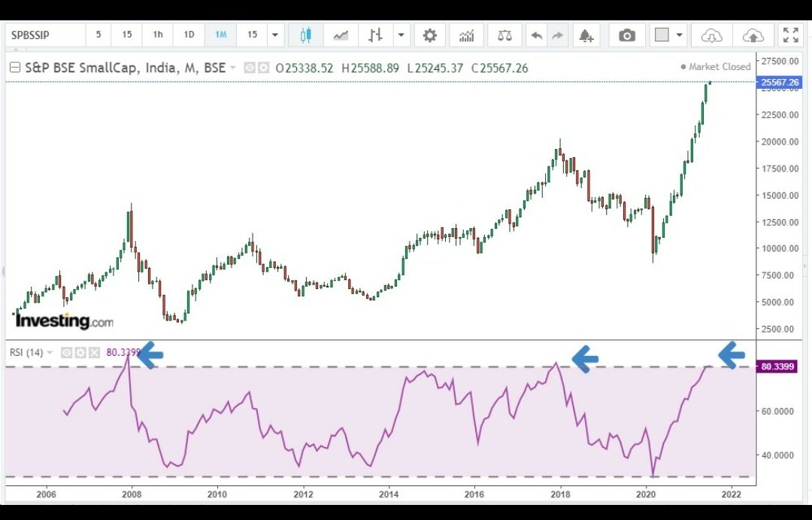812x520 pixels.
Task: Edit the SPBSSIP symbol field
Action: click(46, 35)
